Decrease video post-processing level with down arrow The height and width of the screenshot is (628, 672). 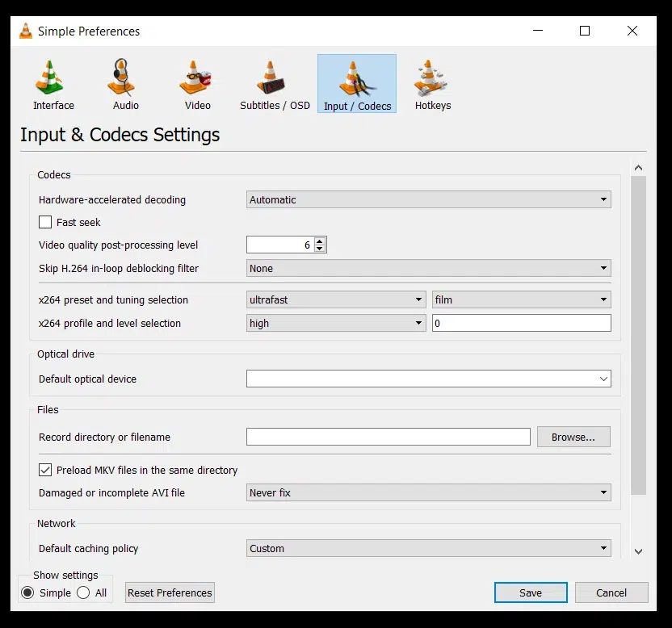tap(319, 249)
